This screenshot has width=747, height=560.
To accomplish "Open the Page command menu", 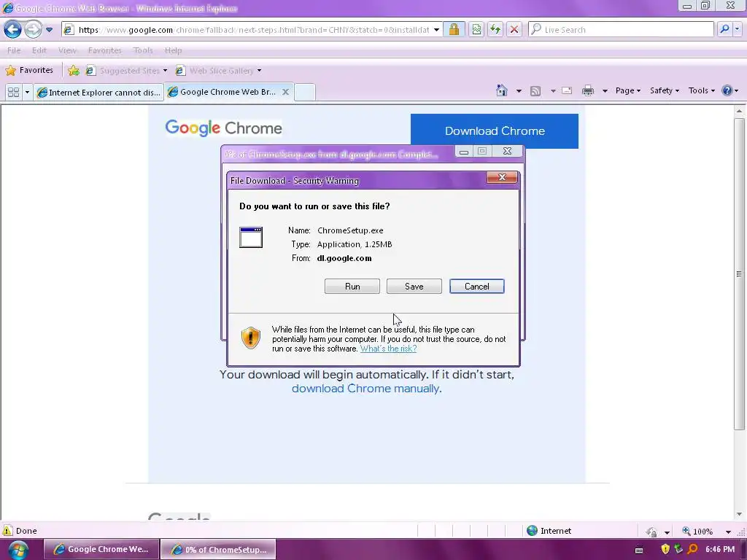I will (x=628, y=90).
